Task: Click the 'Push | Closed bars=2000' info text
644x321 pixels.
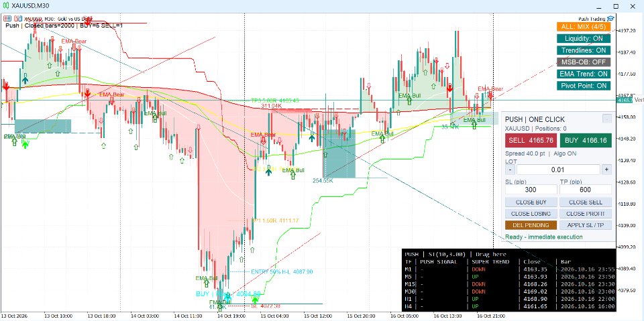Action: click(x=40, y=25)
